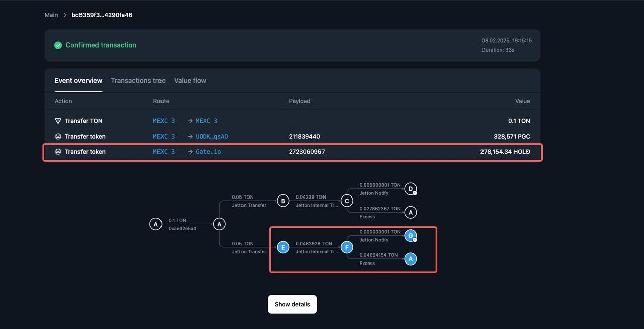Click the green confirmed checkmark icon
The height and width of the screenshot is (329, 644).
pyautogui.click(x=58, y=45)
